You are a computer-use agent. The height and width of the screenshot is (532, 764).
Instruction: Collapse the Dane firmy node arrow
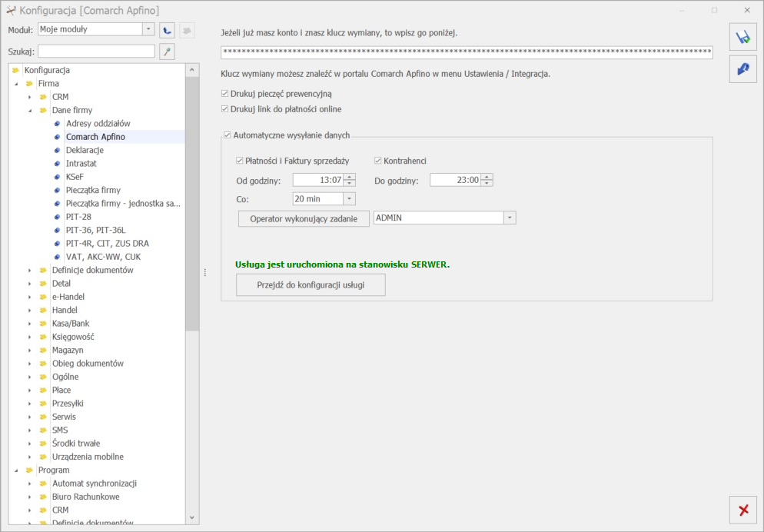pos(30,111)
